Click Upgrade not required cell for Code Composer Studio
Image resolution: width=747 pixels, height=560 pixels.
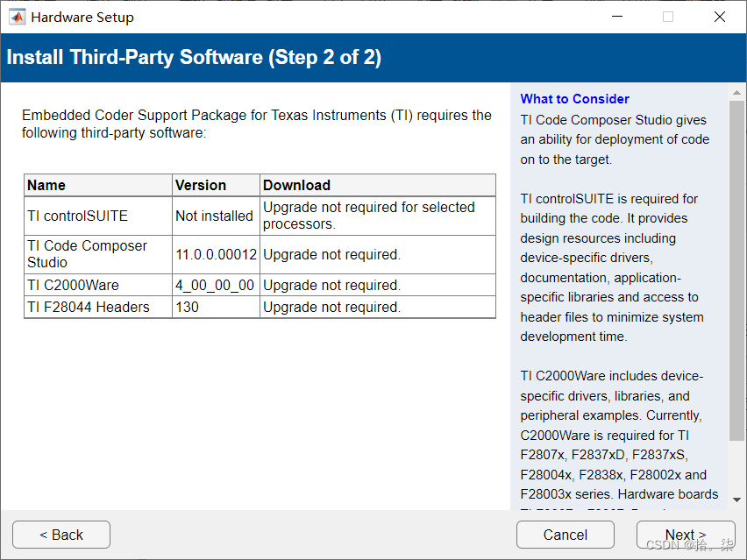pyautogui.click(x=378, y=254)
